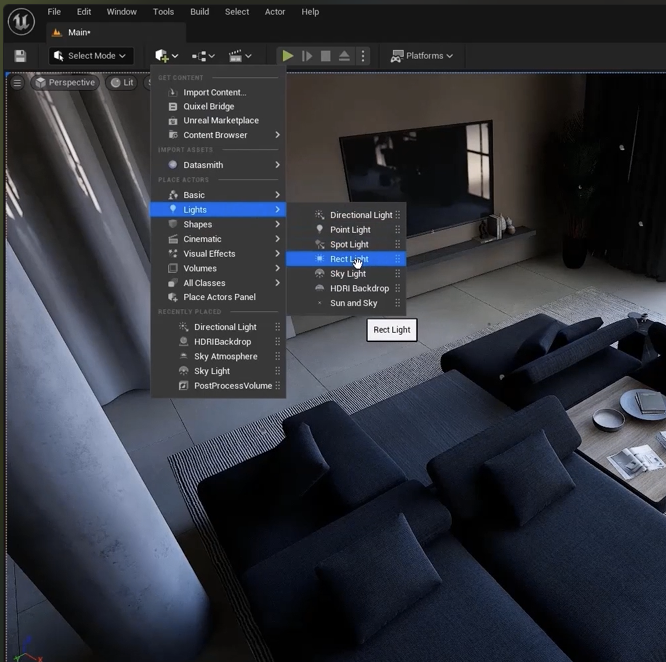Expand Volumes submenu
The width and height of the screenshot is (666, 662).
tap(218, 268)
